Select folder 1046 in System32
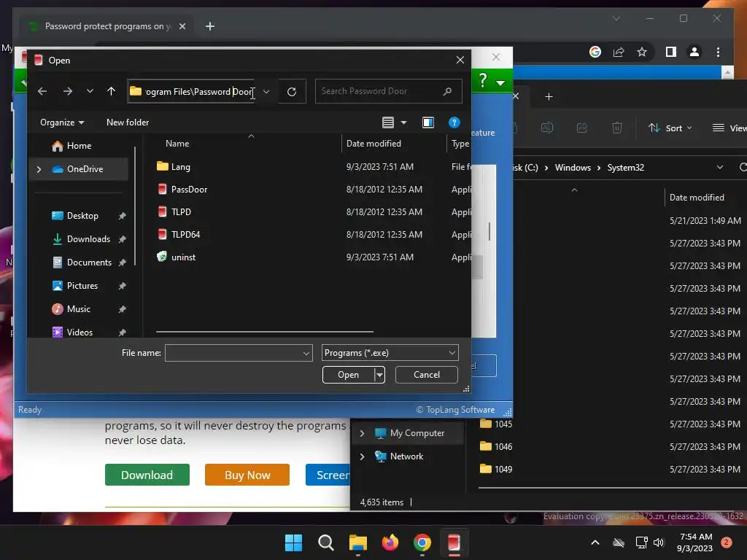Viewport: 747px width, 560px height. (x=496, y=447)
